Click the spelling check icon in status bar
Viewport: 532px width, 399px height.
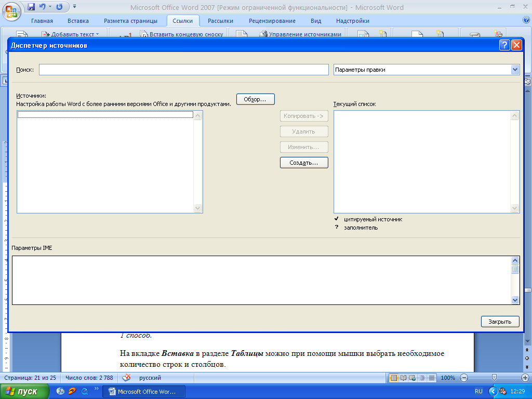(x=127, y=378)
